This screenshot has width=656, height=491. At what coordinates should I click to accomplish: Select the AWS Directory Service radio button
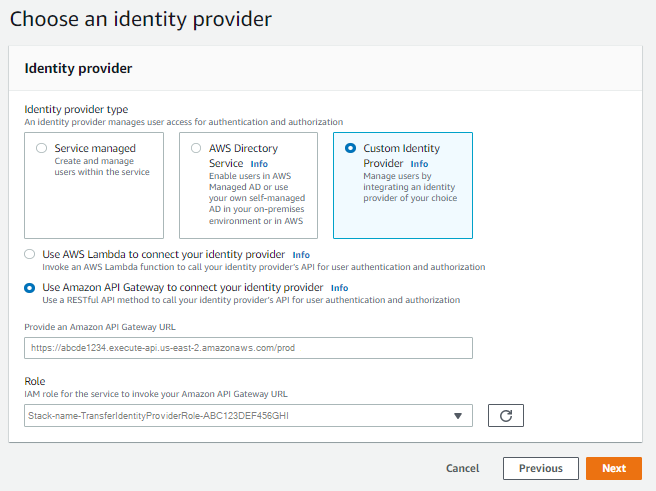195,148
